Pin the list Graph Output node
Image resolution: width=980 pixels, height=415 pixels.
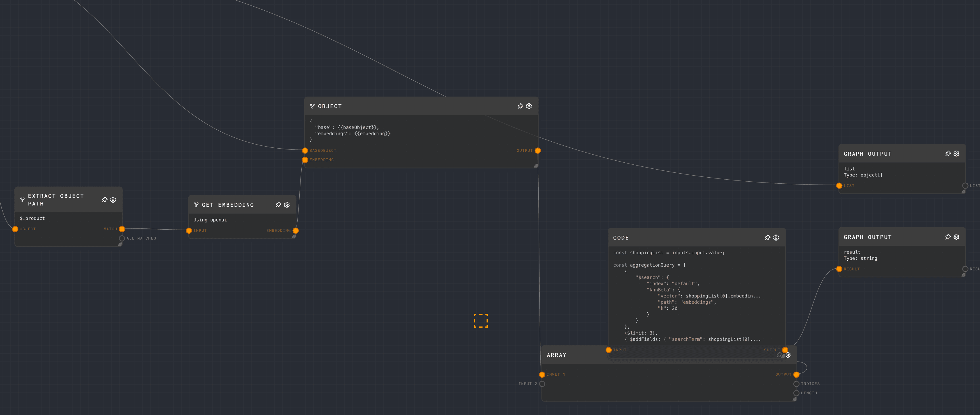948,154
